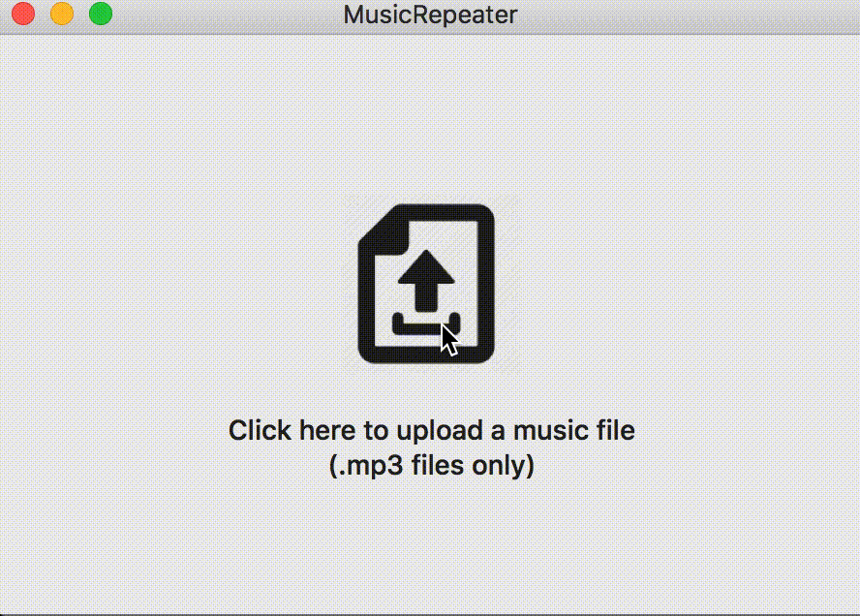Click the MusicRepeater window title text
The width and height of the screenshot is (860, 616).
(x=431, y=15)
